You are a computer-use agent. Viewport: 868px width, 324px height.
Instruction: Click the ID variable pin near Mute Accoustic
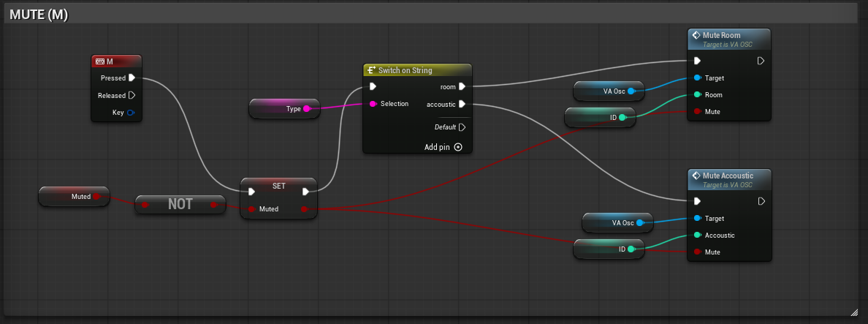pos(631,249)
